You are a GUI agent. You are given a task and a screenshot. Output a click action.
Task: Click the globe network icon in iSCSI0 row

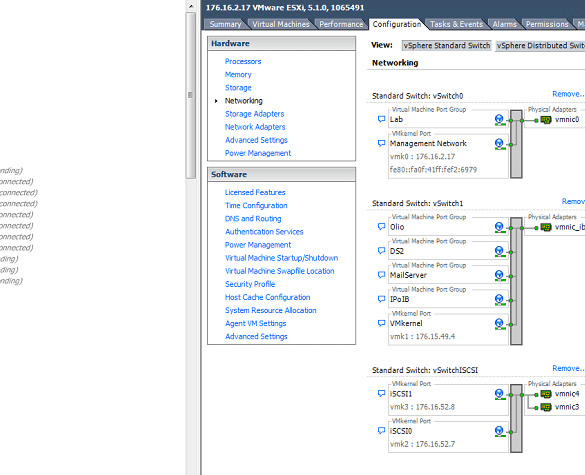500,431
